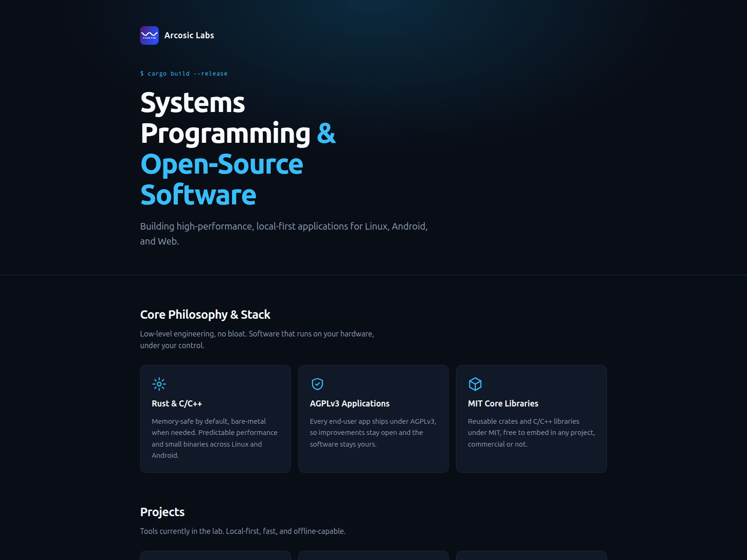Click the 'Building high-performance, local-first' tagline
The height and width of the screenshot is (560, 747).
click(x=284, y=234)
